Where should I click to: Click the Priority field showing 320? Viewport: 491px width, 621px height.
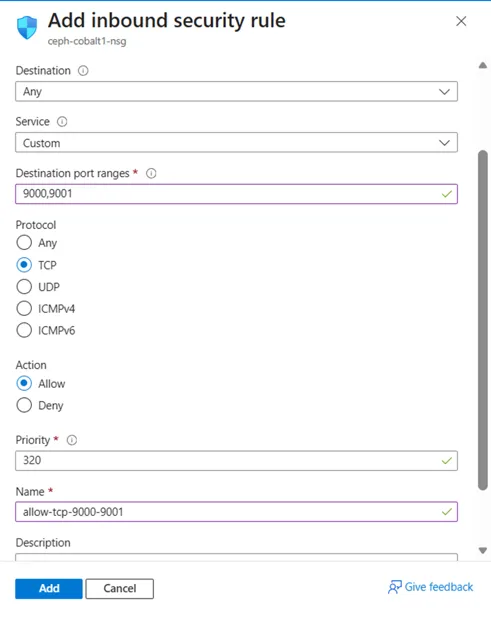point(236,461)
